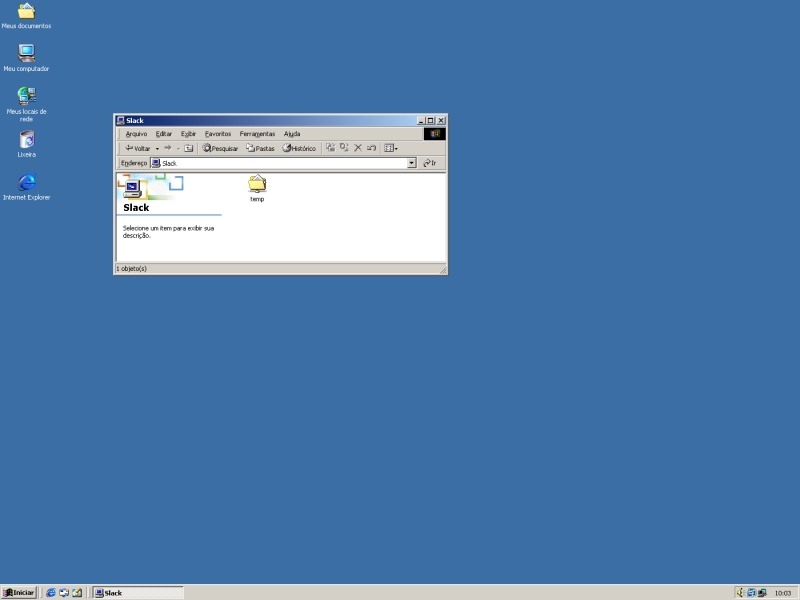Toggle the Histórico history pane

tap(299, 148)
